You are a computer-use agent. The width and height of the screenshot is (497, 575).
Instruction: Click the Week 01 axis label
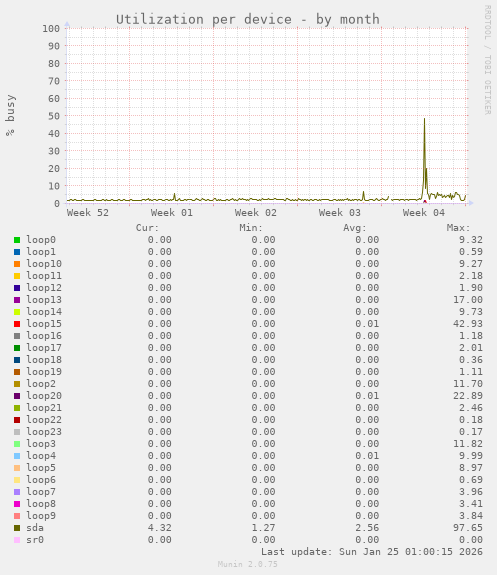tap(172, 213)
